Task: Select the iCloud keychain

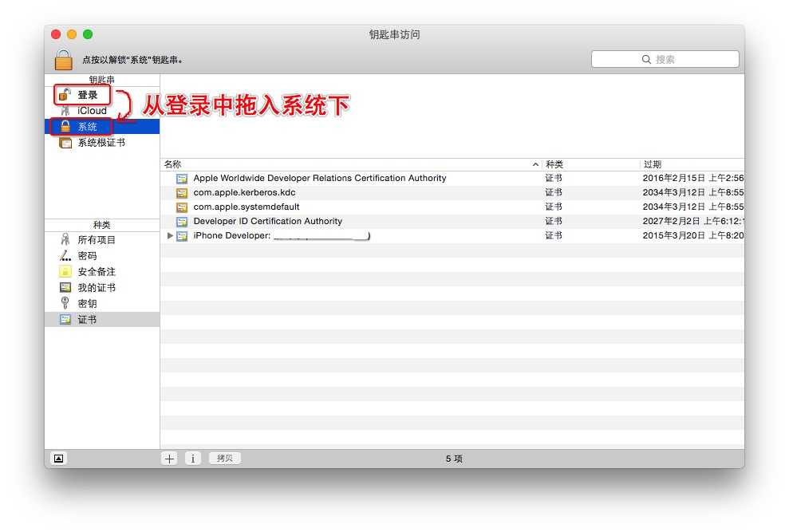Action: click(102, 110)
